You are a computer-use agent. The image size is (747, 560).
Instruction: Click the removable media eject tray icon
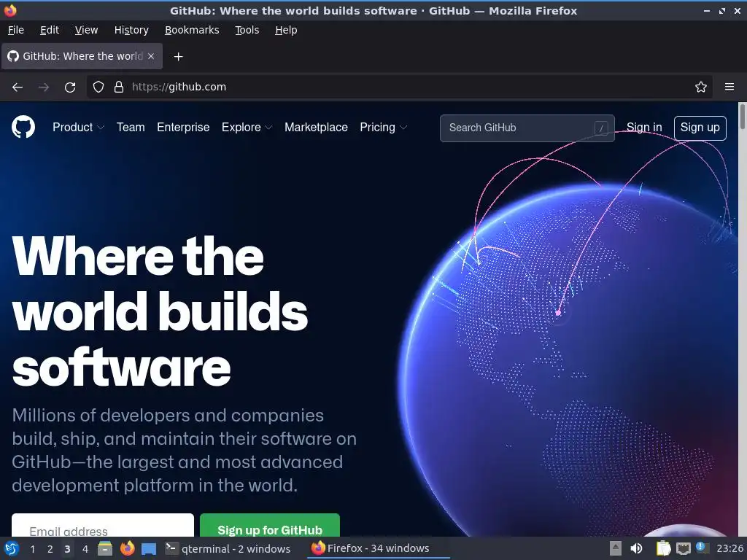pos(616,548)
